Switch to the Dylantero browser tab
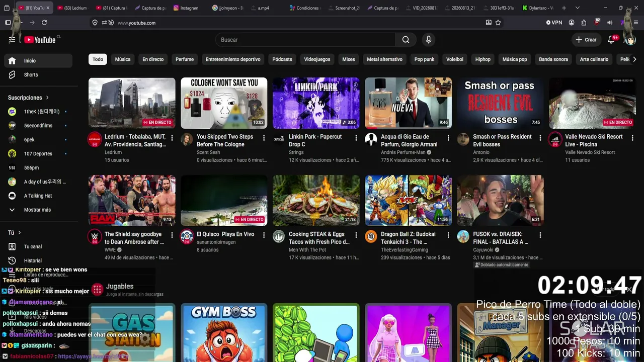 tap(538, 8)
